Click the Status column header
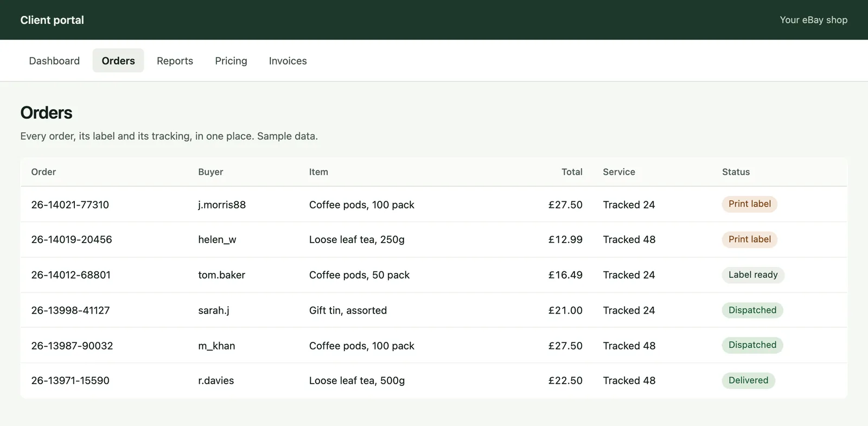The width and height of the screenshot is (868, 426). pyautogui.click(x=736, y=172)
